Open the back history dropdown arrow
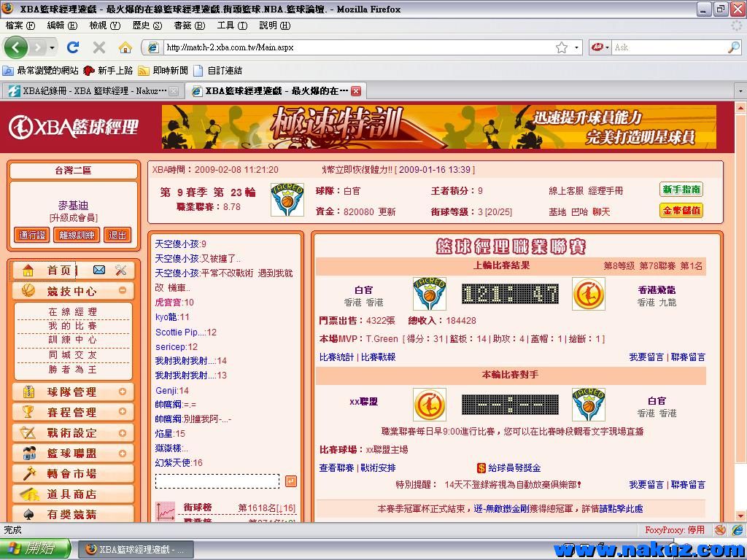 (52, 47)
